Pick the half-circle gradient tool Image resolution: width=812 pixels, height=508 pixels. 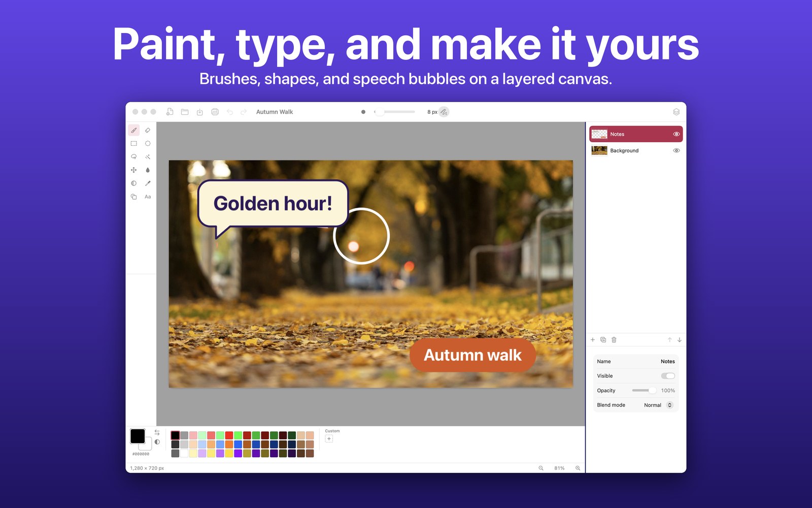pos(134,183)
